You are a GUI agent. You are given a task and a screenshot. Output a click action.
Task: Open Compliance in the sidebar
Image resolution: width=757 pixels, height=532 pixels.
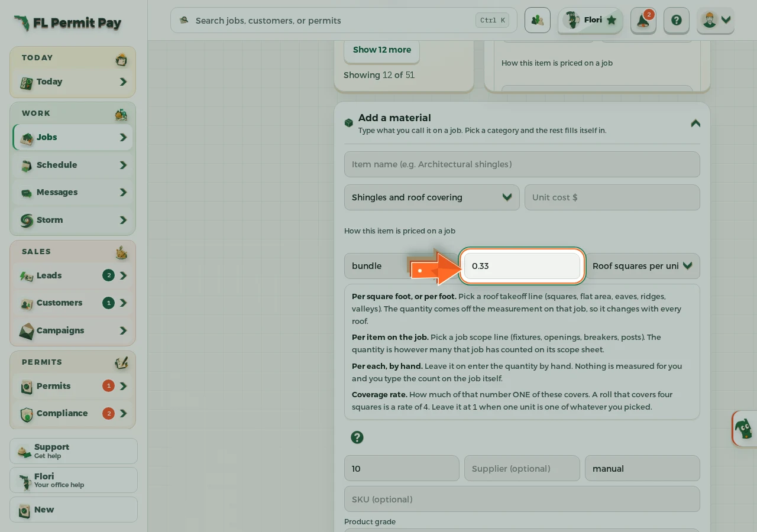[73, 413]
